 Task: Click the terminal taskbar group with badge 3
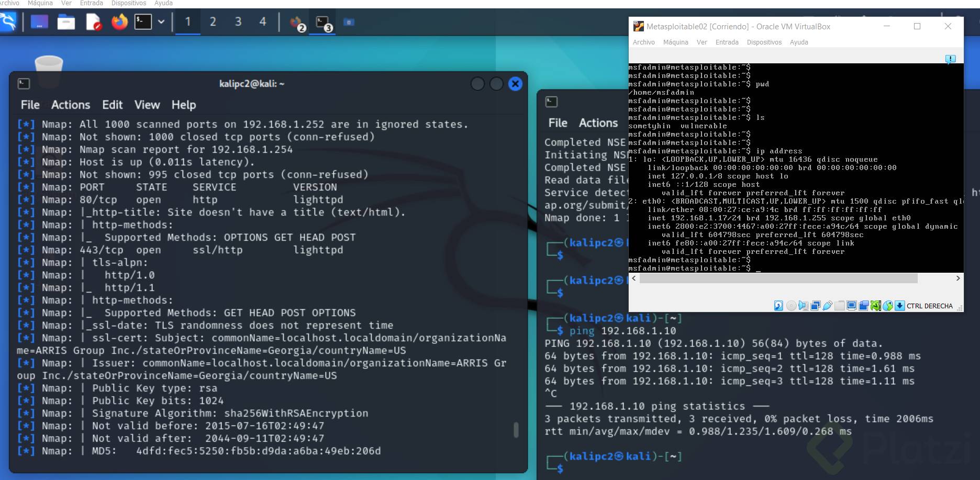click(323, 23)
